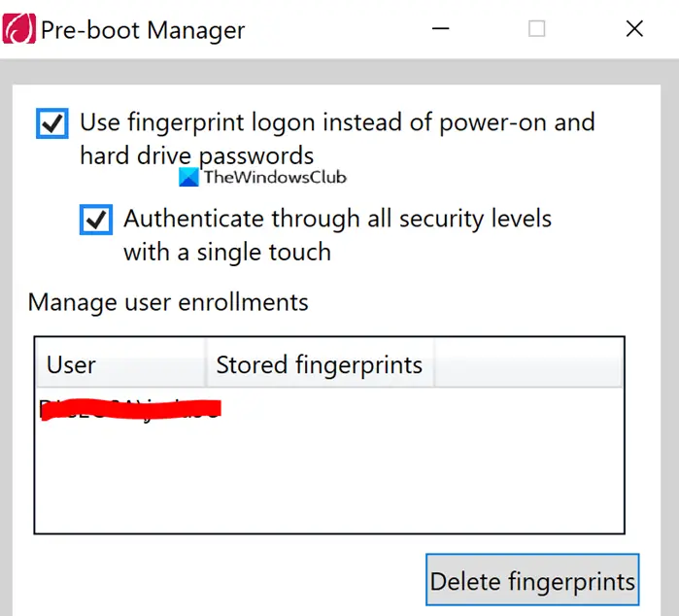Close the Pre-boot Manager window
Image resolution: width=679 pixels, height=616 pixels.
coord(634,29)
